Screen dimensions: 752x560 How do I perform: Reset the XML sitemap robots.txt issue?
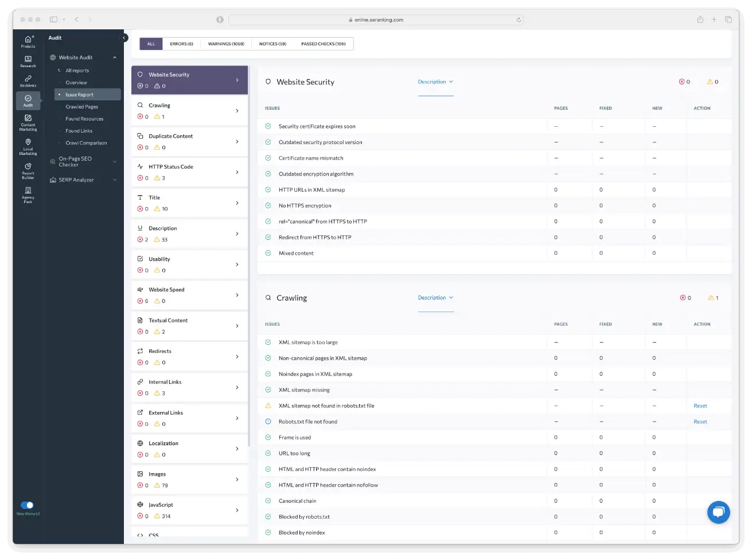(x=700, y=406)
